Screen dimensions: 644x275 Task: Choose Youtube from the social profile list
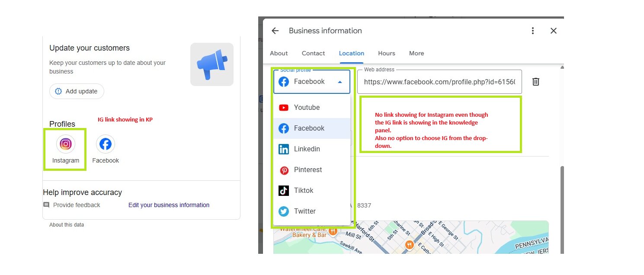pyautogui.click(x=312, y=108)
